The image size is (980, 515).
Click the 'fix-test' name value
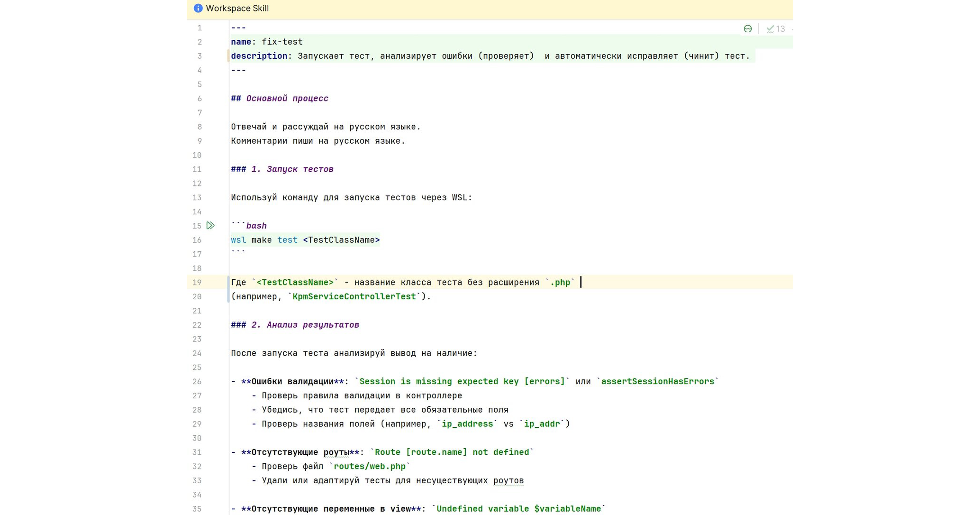[282, 42]
